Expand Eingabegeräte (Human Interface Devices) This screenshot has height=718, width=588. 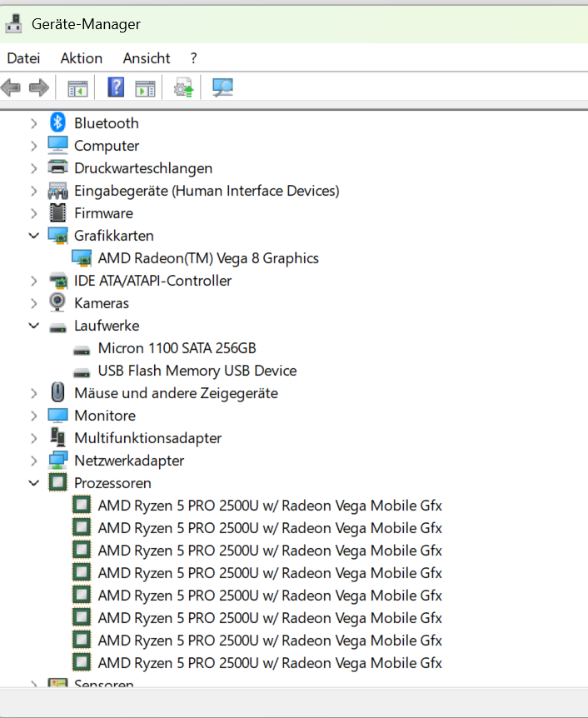[33, 191]
